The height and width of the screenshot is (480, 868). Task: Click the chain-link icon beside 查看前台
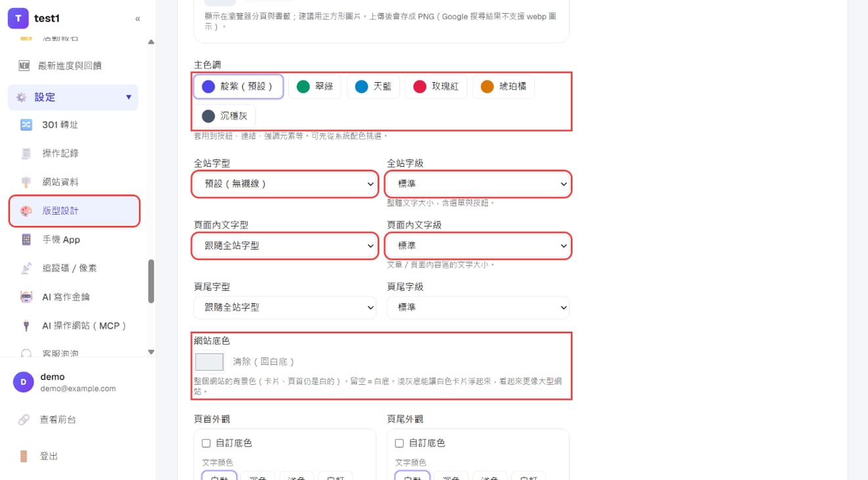[x=24, y=420]
